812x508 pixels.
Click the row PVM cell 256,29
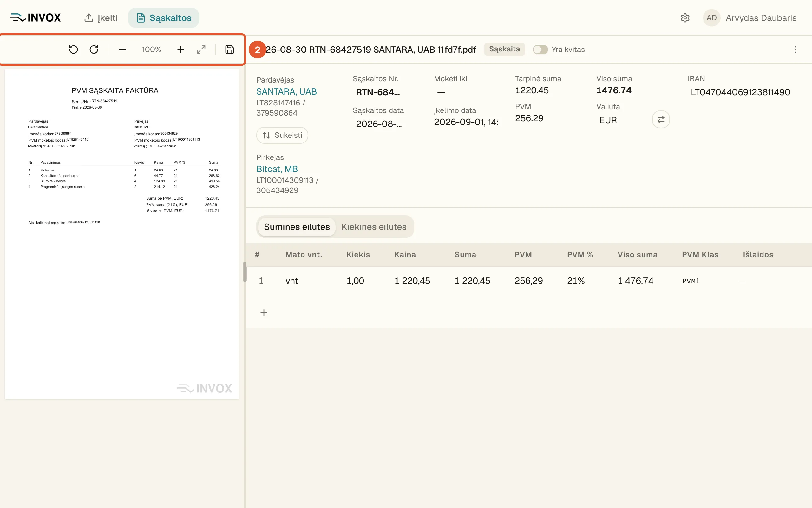[x=529, y=281]
